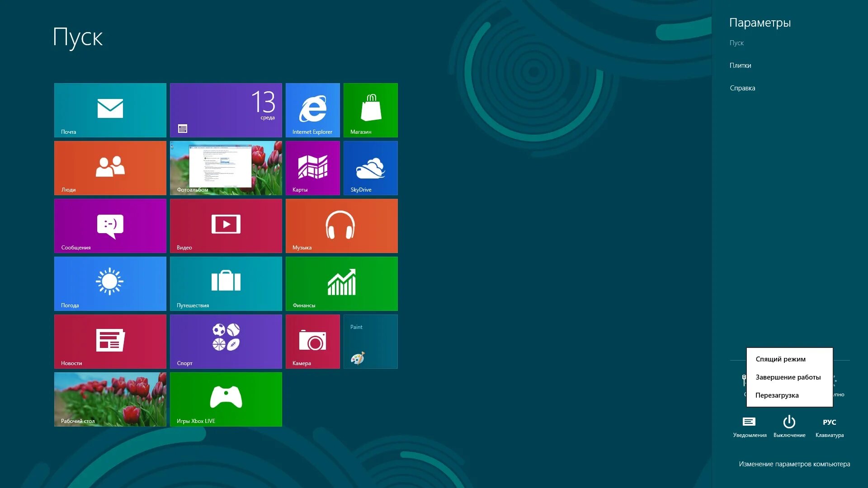This screenshot has height=488, width=868.
Task: Launch Paint from its tile
Action: [x=370, y=341]
